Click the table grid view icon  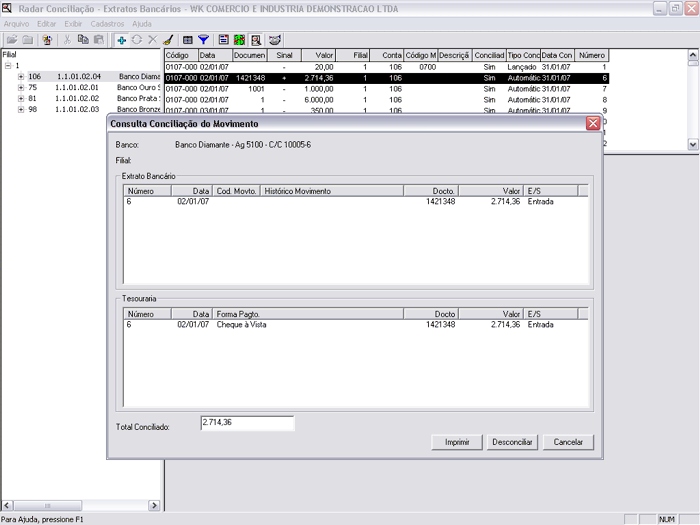[x=187, y=39]
